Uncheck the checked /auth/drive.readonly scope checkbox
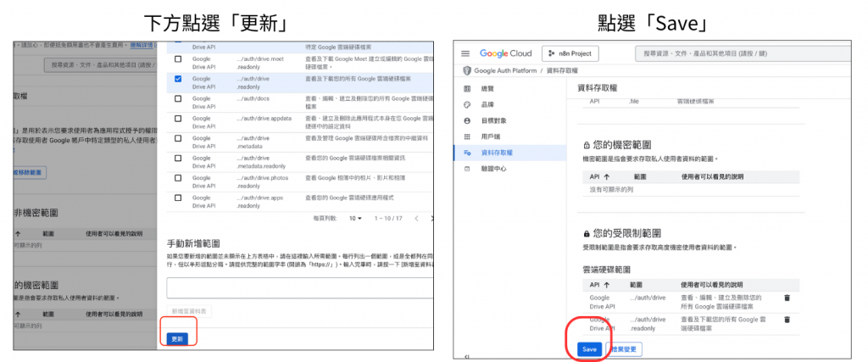Viewport: 868px width, 362px height. click(178, 79)
